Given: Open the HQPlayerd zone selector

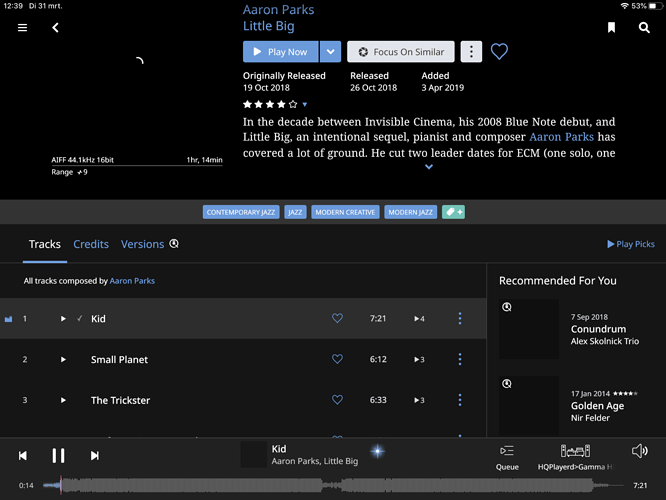Looking at the screenshot, I should tap(575, 457).
